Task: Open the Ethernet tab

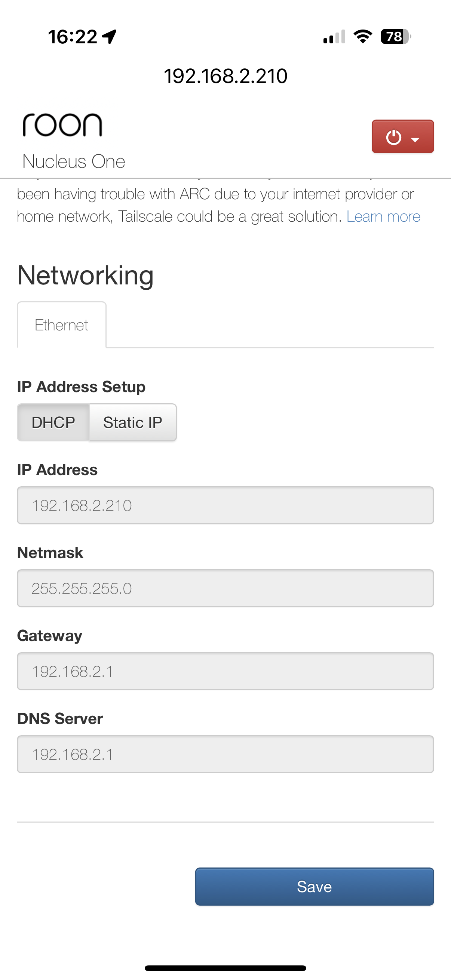Action: (x=61, y=325)
